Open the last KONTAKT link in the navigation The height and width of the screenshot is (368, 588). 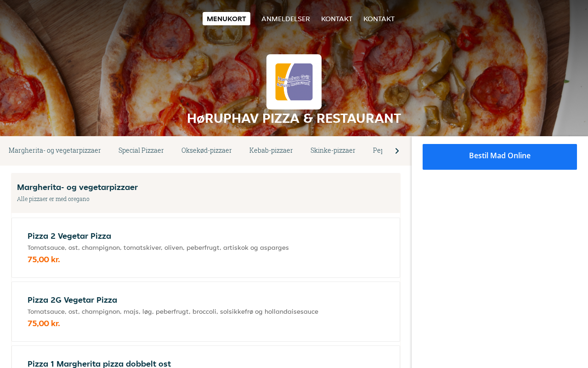(379, 19)
